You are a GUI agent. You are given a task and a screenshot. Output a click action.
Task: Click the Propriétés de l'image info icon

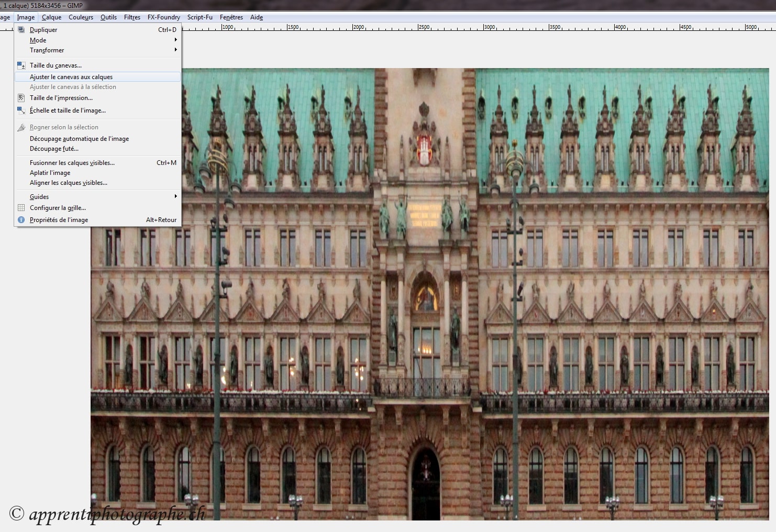21,220
